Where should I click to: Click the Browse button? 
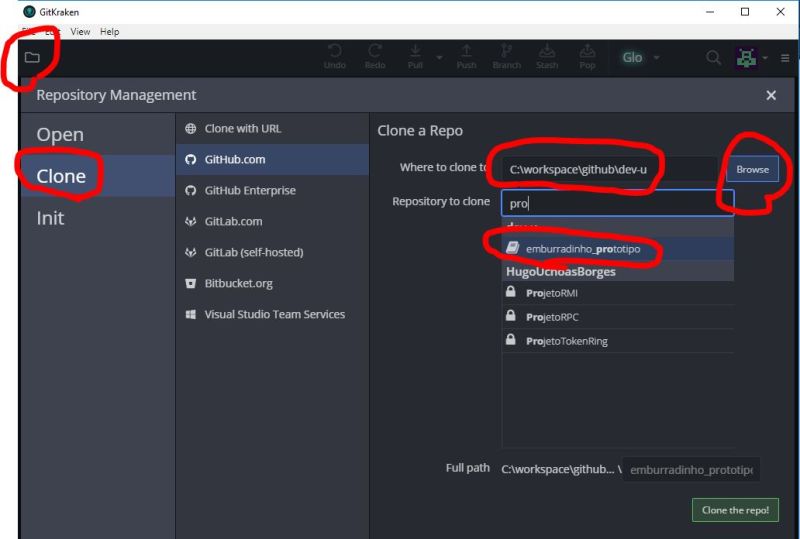coord(753,169)
